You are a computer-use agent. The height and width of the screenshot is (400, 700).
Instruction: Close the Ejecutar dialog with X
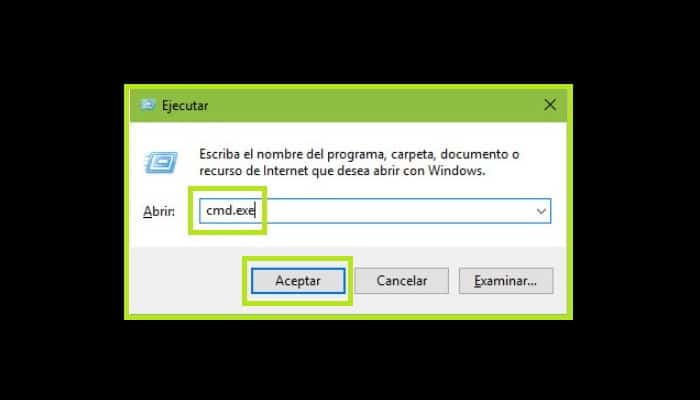(550, 105)
